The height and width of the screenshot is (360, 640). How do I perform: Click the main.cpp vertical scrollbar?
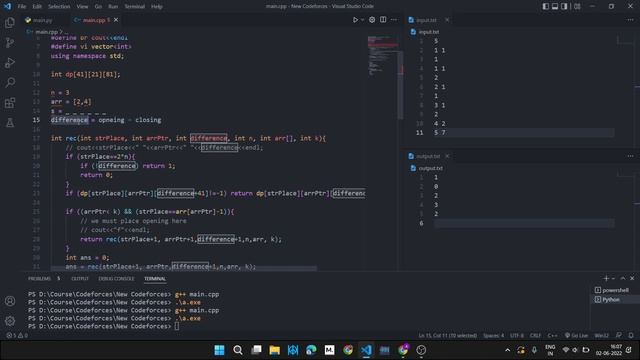(401, 85)
